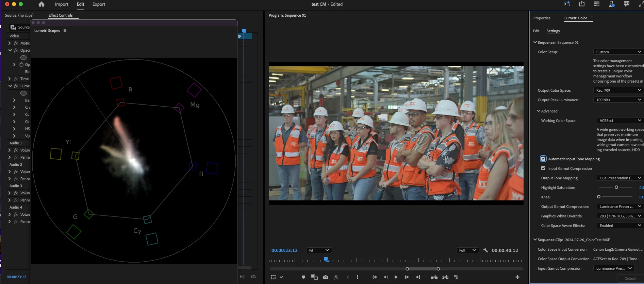Open the Fit zoom level dropdown
The width and height of the screenshot is (644, 284).
tap(319, 250)
